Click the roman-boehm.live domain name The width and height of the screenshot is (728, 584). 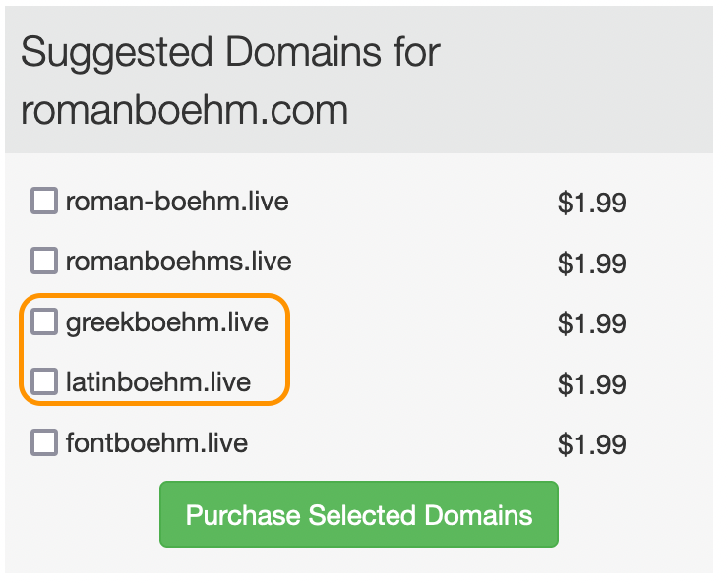[177, 203]
